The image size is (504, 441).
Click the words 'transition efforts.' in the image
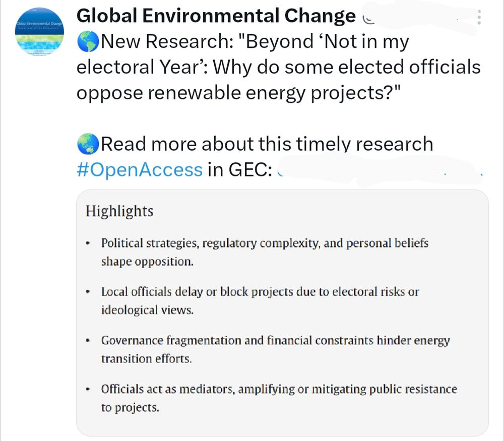(x=146, y=359)
